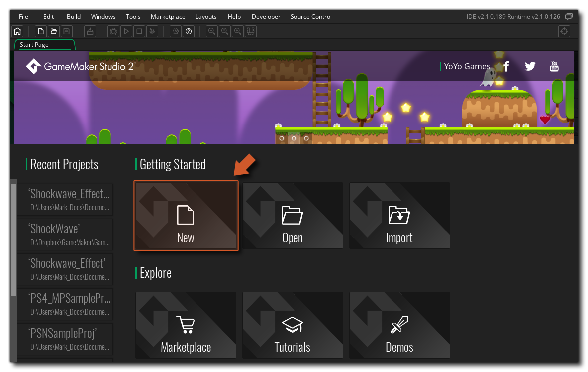Open the feedback chat icon near version
This screenshot has width=588, height=372.
pyautogui.click(x=569, y=17)
